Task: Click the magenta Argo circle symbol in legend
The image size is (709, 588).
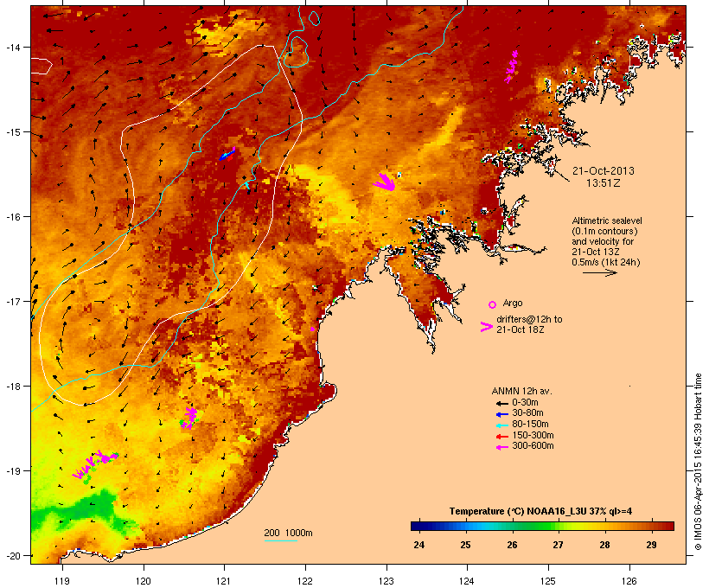Action: coord(493,304)
